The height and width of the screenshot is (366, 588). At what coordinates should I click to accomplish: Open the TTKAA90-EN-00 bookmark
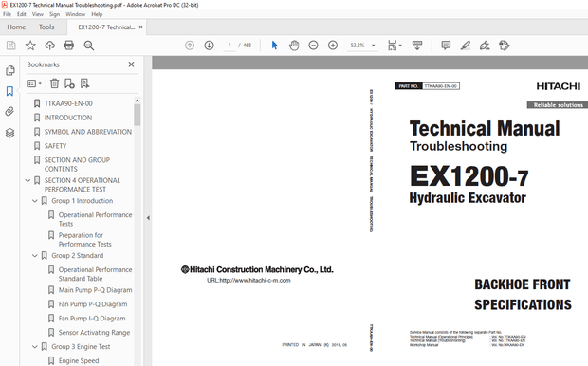pyautogui.click(x=68, y=103)
